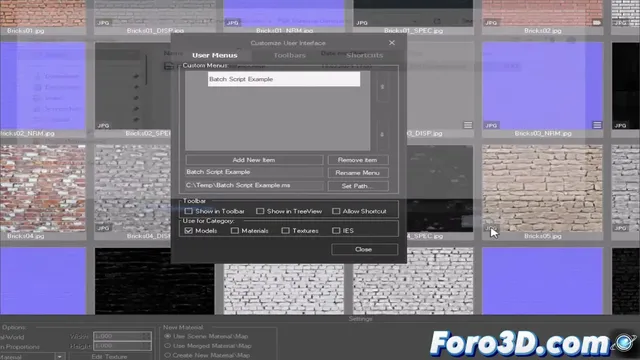Enable Show in Toolbar checkbox
The height and width of the screenshot is (360, 640).
click(188, 211)
